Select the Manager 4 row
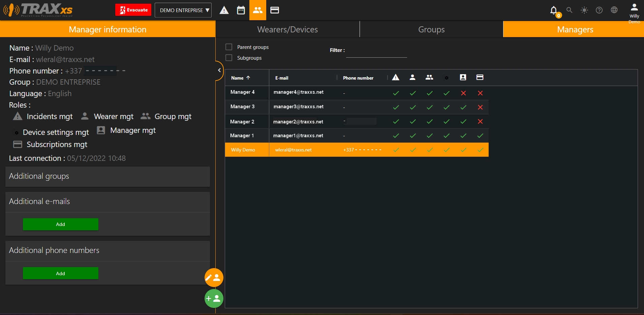Image resolution: width=644 pixels, height=315 pixels. click(357, 93)
